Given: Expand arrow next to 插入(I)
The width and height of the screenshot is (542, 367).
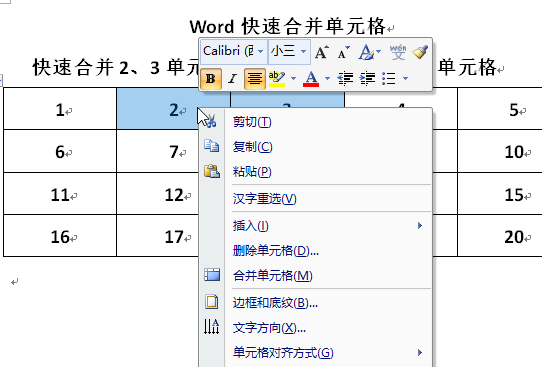Looking at the screenshot, I should [420, 226].
